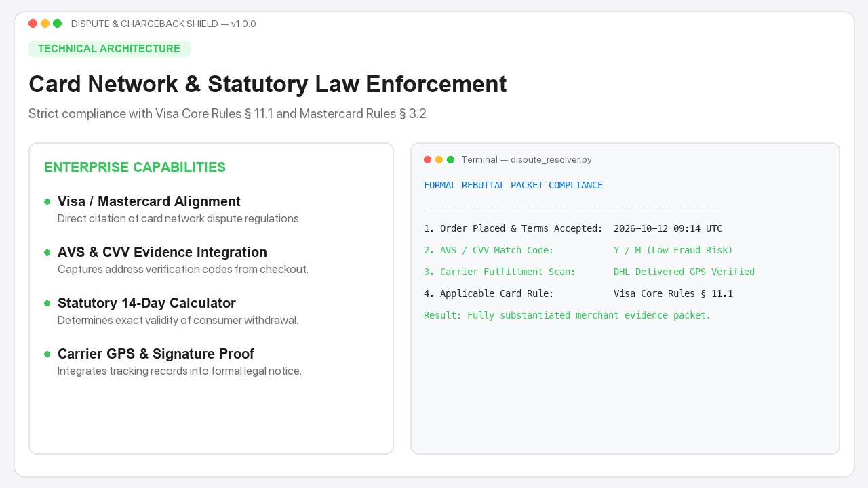Image resolution: width=868 pixels, height=488 pixels.
Task: Open Carrier GPS & Signature Proof
Action: point(156,354)
